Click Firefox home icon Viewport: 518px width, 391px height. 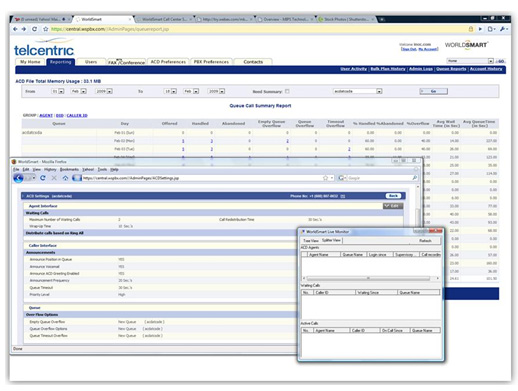tap(65, 178)
